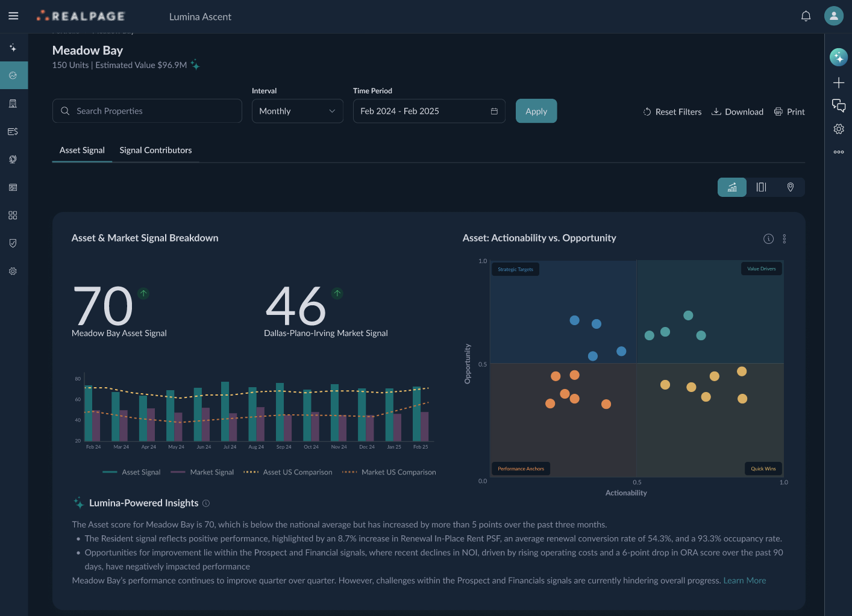852x616 pixels.
Task: Switch to the chart view toggle
Action: tap(732, 187)
